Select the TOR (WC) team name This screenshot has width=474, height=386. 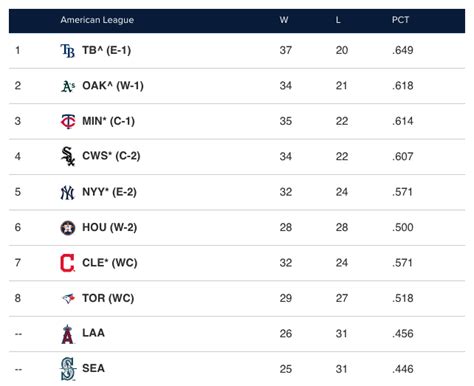pos(108,298)
